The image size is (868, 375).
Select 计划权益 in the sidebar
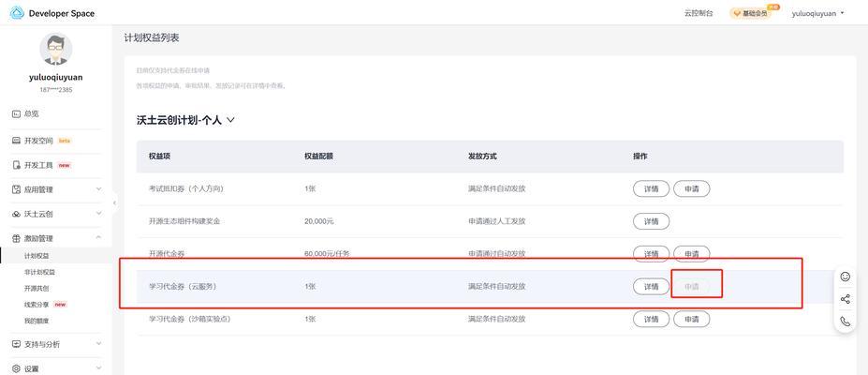(37, 256)
